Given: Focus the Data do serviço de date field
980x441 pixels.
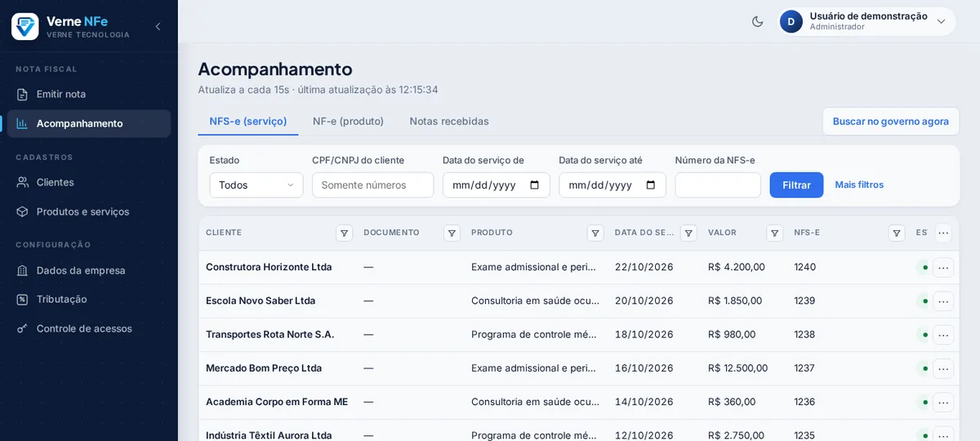Looking at the screenshot, I should pyautogui.click(x=497, y=185).
